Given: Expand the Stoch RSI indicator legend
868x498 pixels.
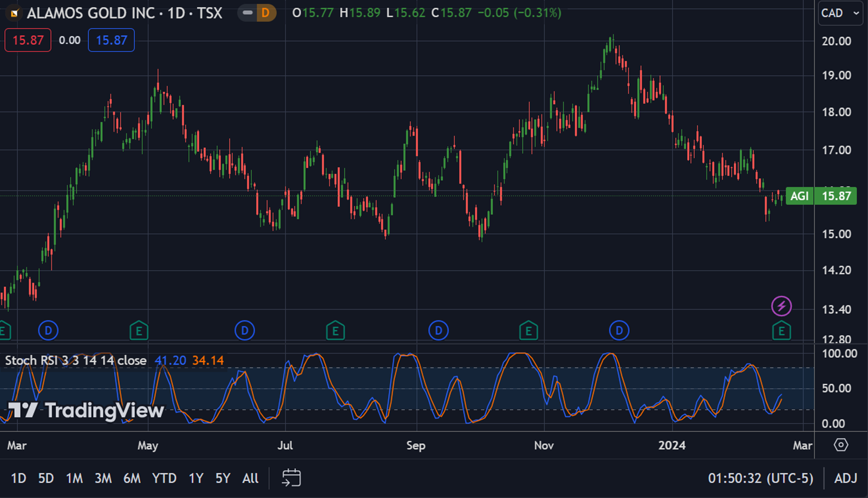Looking at the screenshot, I should 76,360.
